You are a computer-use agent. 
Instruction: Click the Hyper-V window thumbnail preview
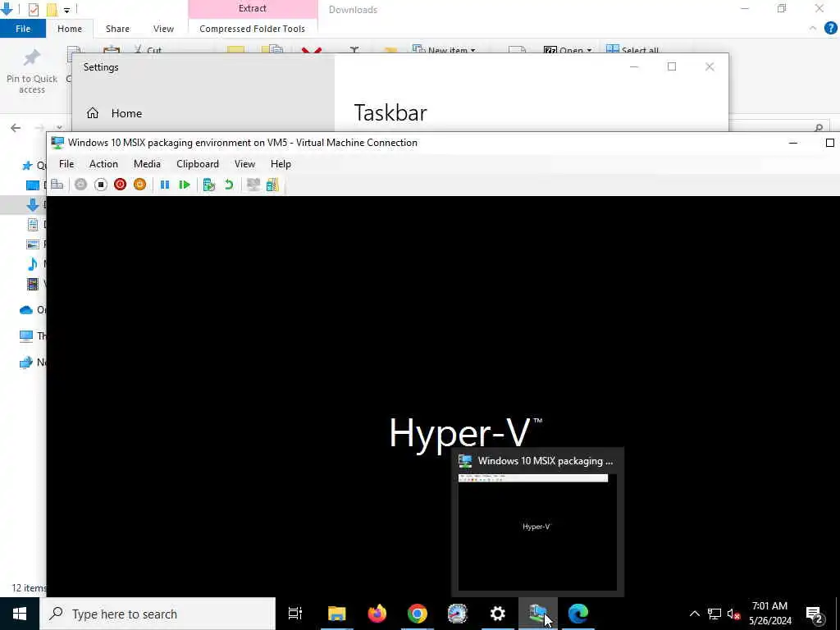(537, 532)
